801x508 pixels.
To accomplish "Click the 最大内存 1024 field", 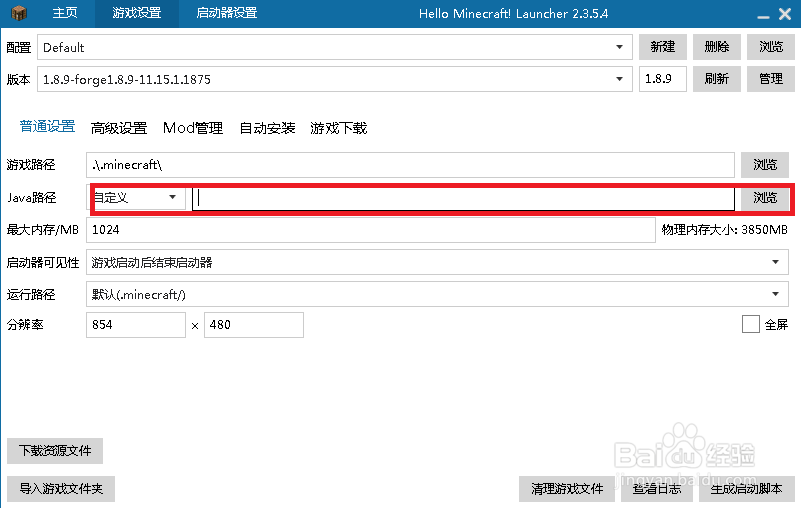I will coord(371,230).
